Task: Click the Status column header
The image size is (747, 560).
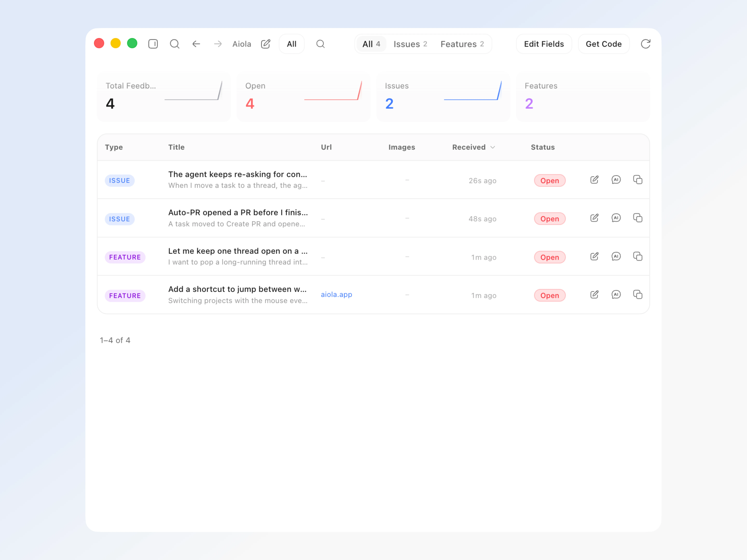Action: pyautogui.click(x=543, y=147)
